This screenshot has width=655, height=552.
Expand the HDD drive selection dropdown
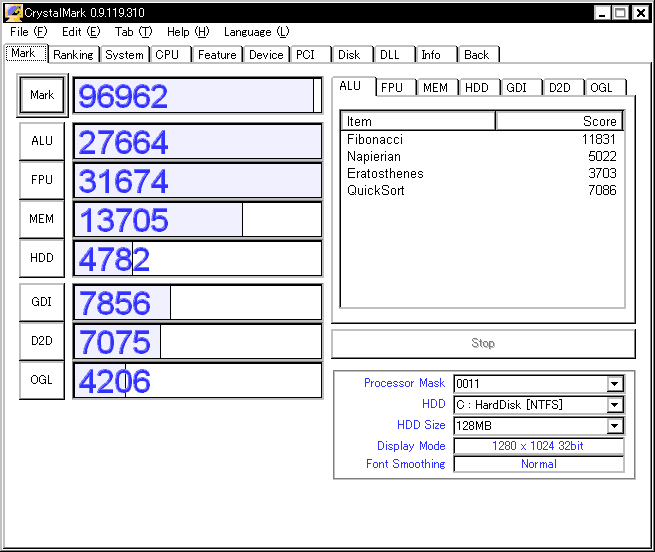(x=614, y=404)
